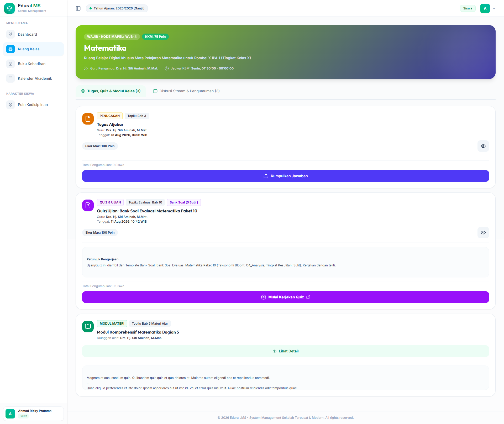The image size is (504, 424).
Task: Click the WAJIB · KODE MAPEL: WJB-4 badge
Action: pyautogui.click(x=112, y=37)
